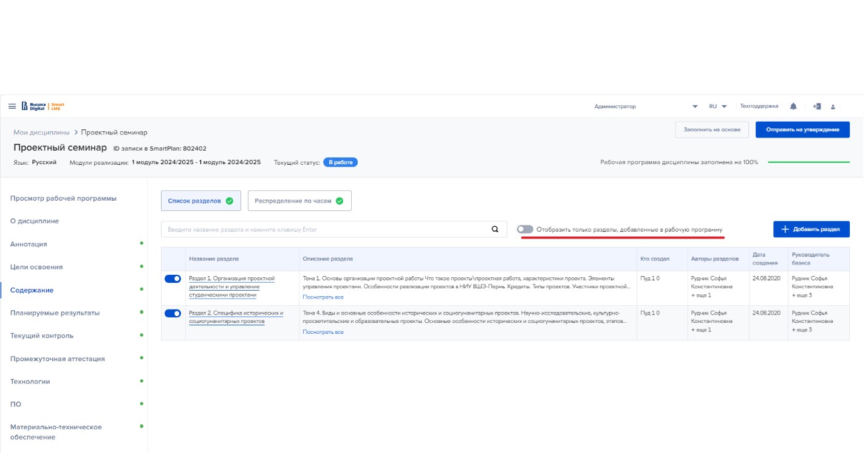Click the section name search field
This screenshot has width=868, height=453.
(325, 229)
